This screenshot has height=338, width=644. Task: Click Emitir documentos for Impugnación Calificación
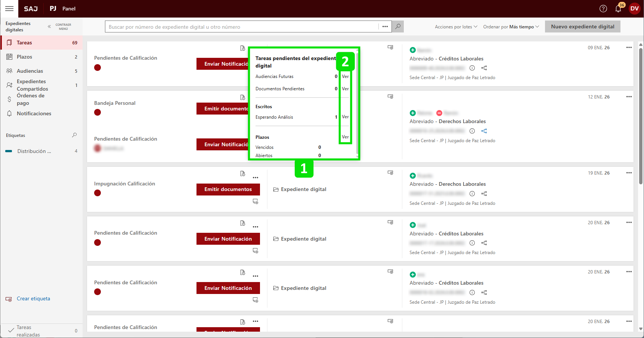pos(228,189)
